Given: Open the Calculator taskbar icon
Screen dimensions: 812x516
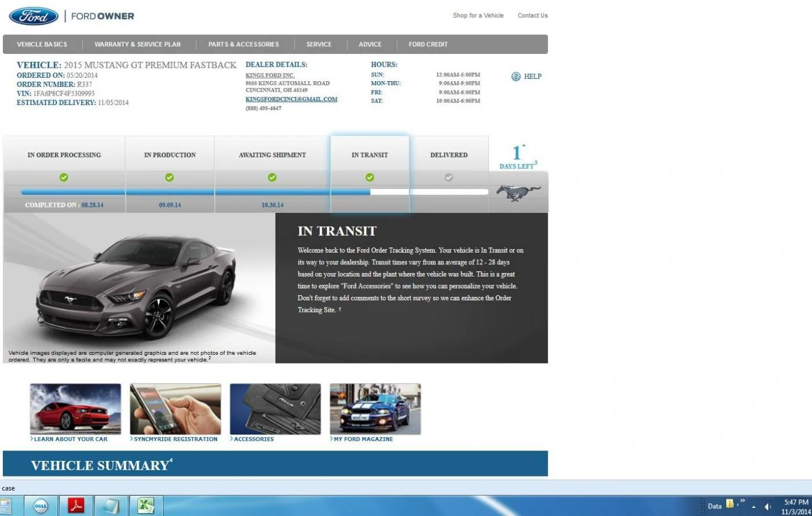Looking at the screenshot, I should click(5, 506).
